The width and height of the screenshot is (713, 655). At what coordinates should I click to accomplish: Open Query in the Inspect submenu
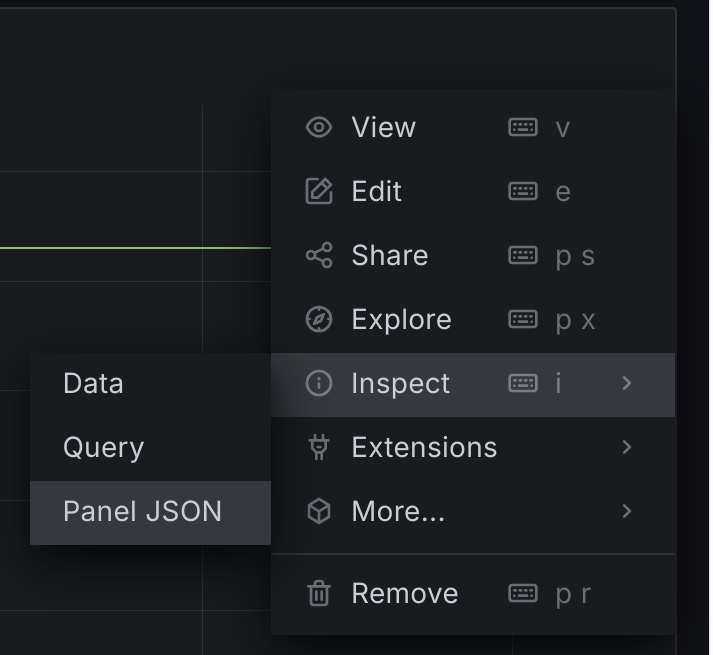point(151,448)
